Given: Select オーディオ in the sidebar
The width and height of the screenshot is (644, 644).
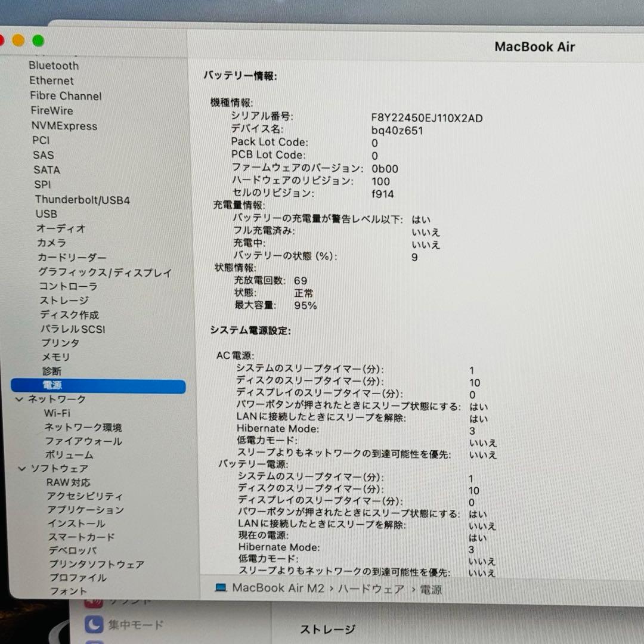Looking at the screenshot, I should (x=61, y=228).
